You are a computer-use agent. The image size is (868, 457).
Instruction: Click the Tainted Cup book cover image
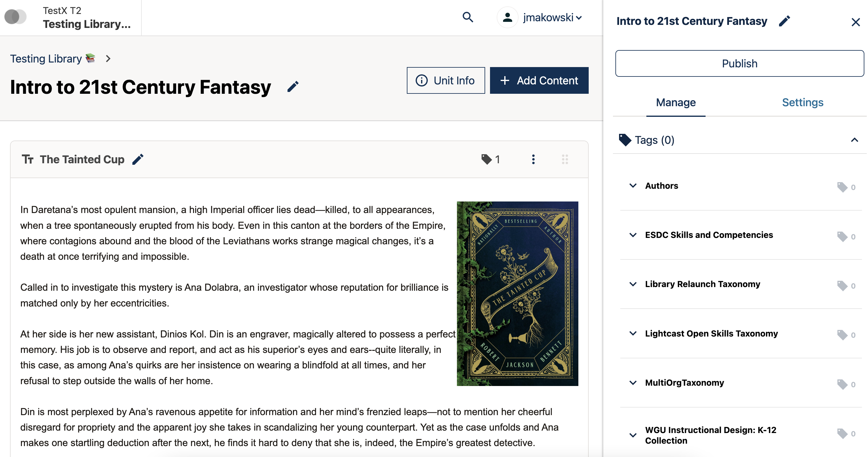(517, 293)
